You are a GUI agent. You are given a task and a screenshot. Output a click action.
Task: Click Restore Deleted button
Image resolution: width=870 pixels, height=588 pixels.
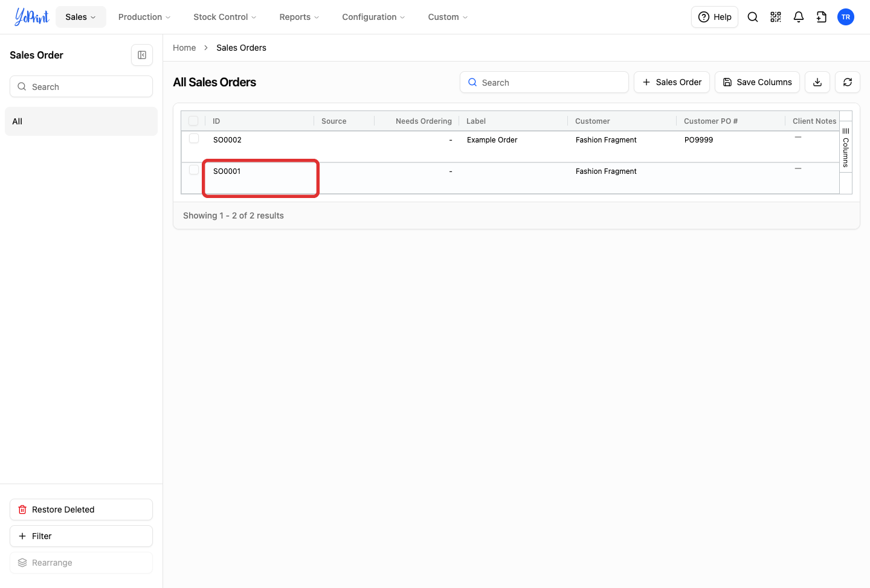click(x=81, y=510)
